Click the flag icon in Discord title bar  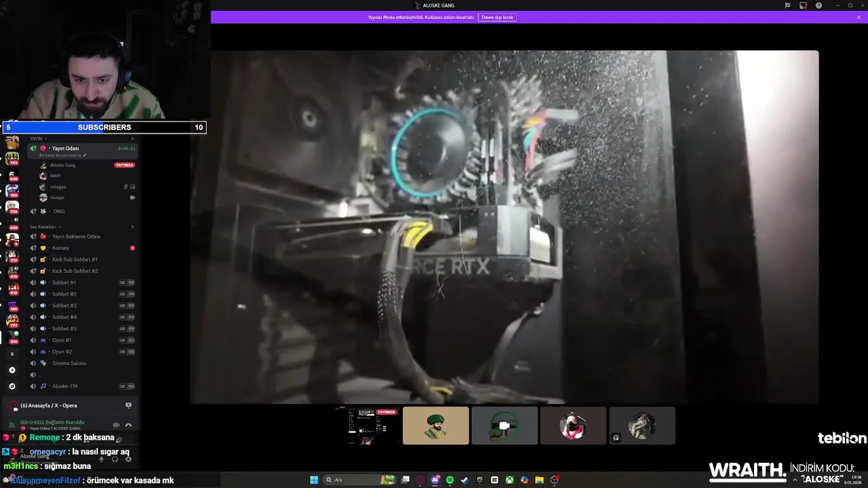pyautogui.click(x=787, y=5)
